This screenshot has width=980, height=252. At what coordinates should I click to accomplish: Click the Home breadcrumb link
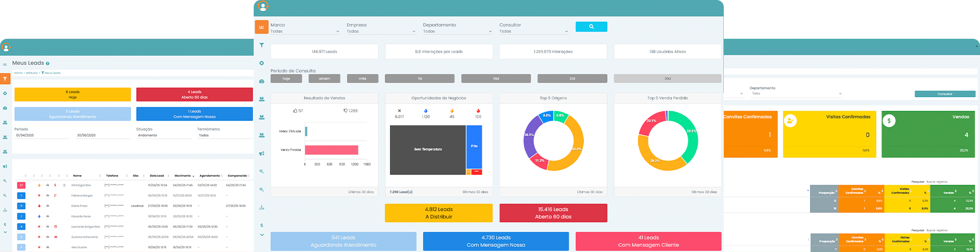tap(18, 73)
